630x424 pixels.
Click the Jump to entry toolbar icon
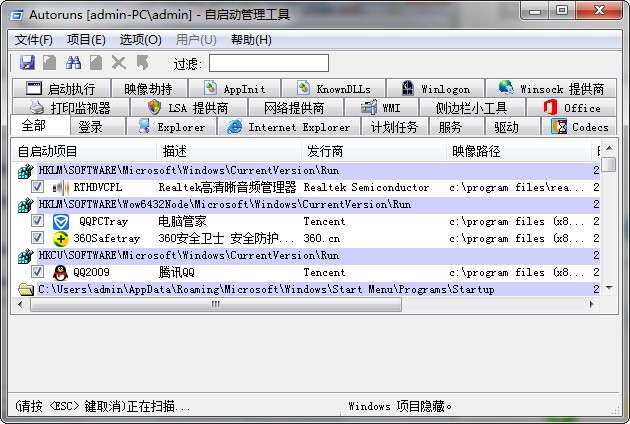[x=142, y=63]
